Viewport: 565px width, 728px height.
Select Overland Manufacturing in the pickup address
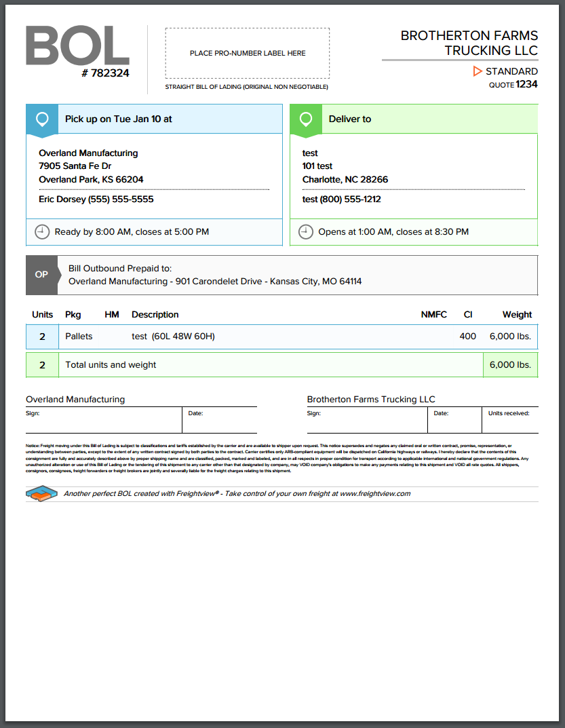click(x=88, y=153)
